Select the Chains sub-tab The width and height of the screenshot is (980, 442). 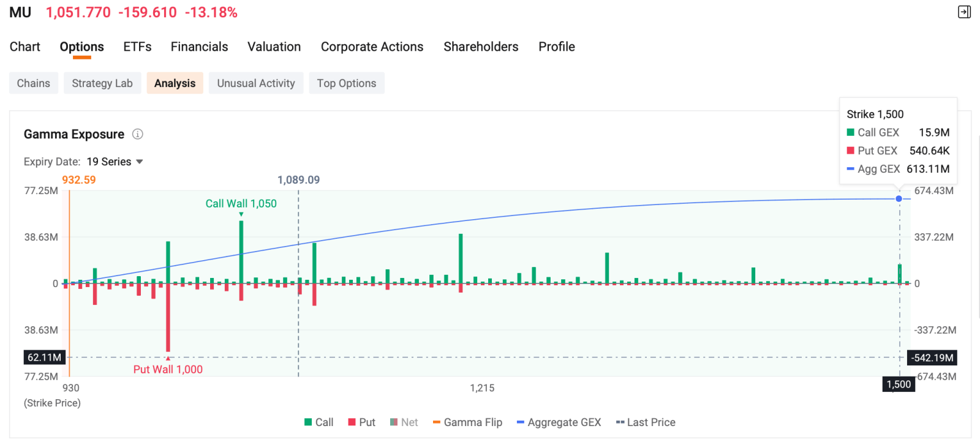[x=34, y=83]
